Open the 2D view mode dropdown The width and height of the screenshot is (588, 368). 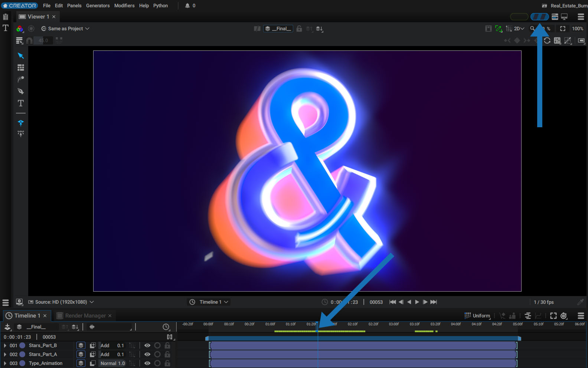[x=519, y=29]
